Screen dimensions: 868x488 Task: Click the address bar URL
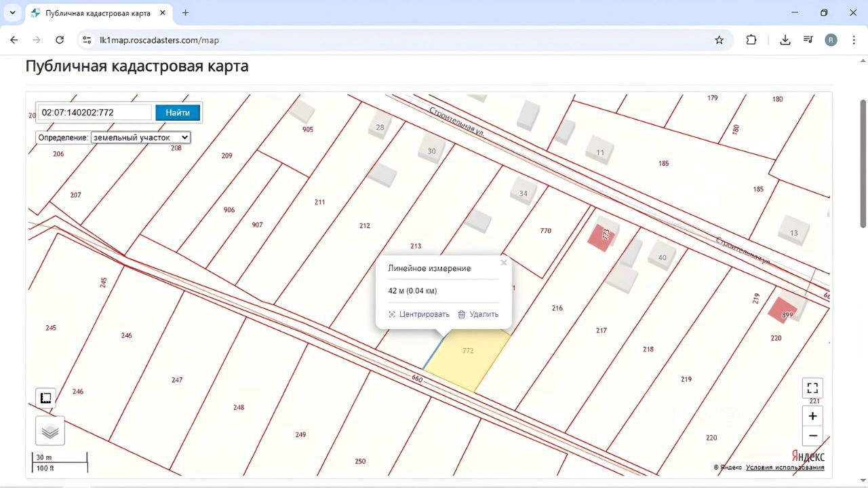(x=159, y=40)
